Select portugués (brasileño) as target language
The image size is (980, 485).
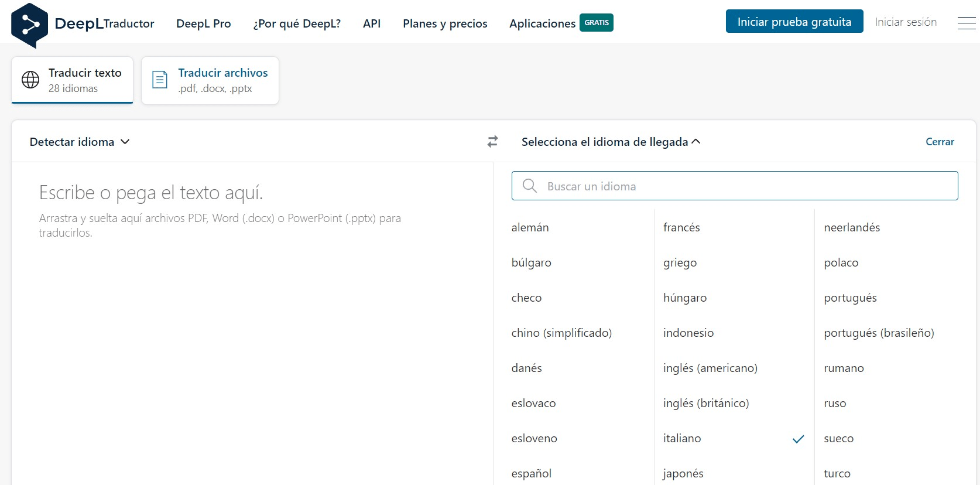[879, 333]
